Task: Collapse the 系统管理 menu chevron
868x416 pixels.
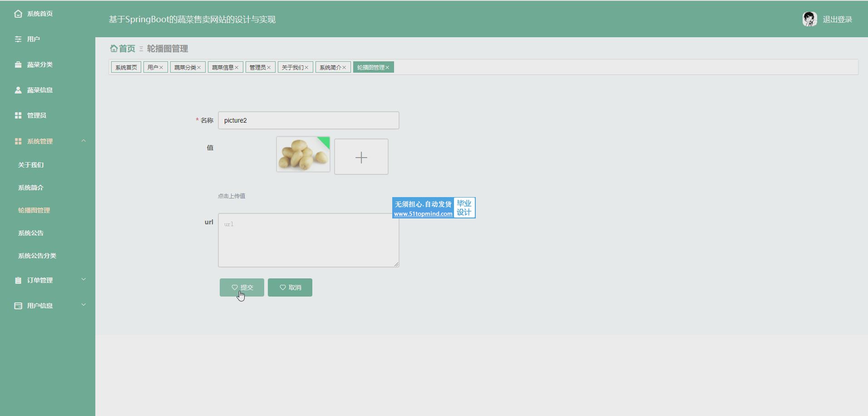Action: pos(84,141)
